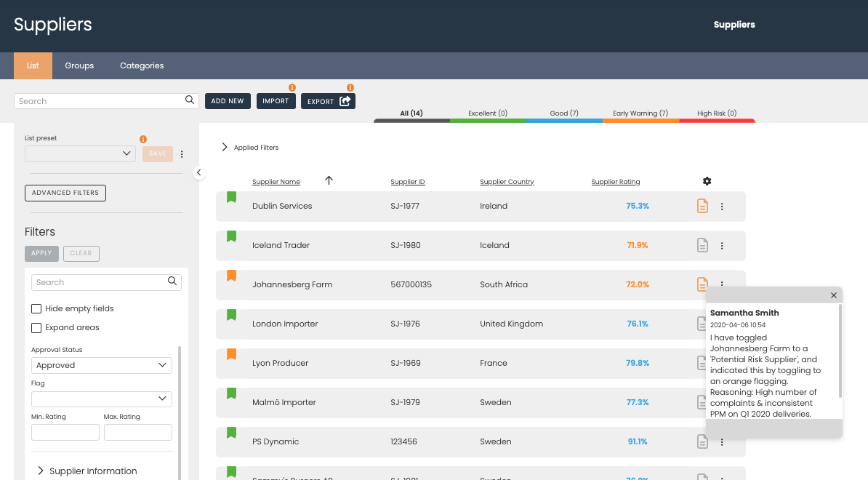Collapse the filters side panel

pyautogui.click(x=198, y=173)
